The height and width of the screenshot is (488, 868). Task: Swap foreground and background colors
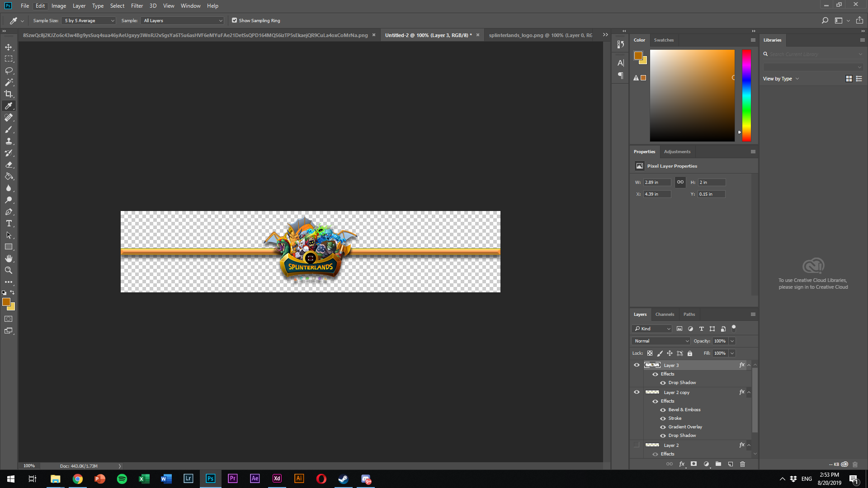(x=13, y=292)
